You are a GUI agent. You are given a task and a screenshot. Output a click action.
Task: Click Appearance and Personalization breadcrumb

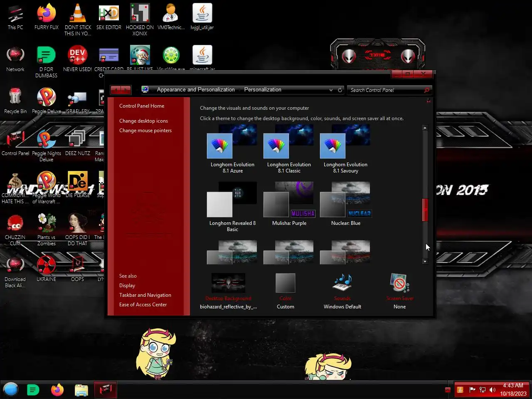tap(196, 90)
